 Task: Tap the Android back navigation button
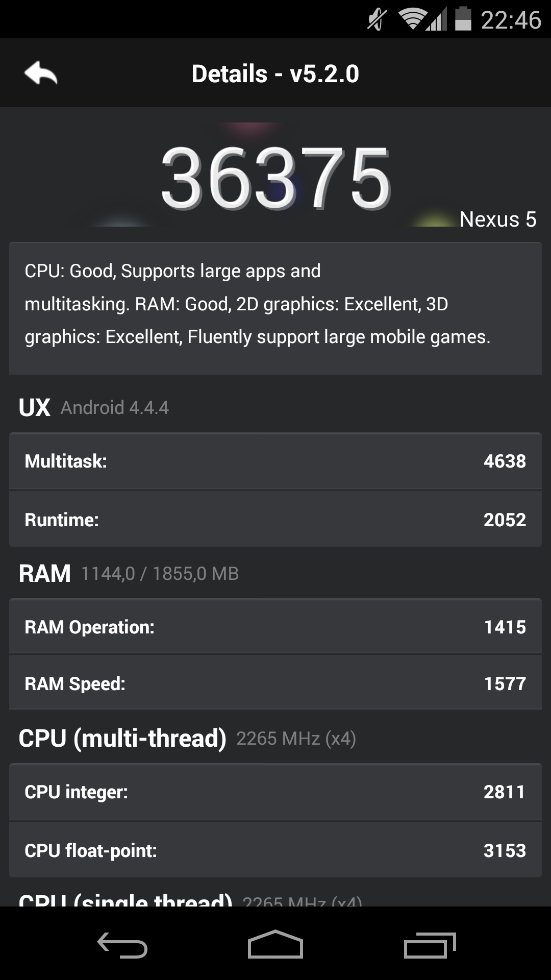click(x=122, y=945)
